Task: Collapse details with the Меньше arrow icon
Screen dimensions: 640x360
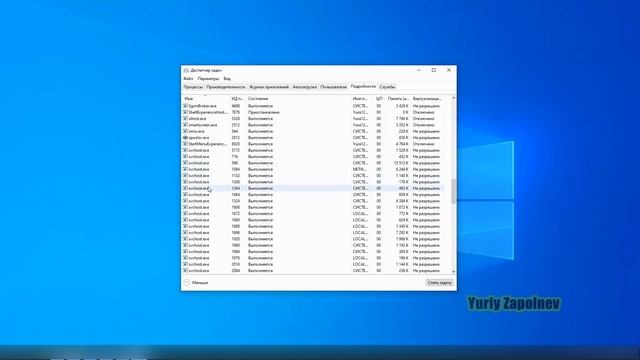Action: (187, 282)
